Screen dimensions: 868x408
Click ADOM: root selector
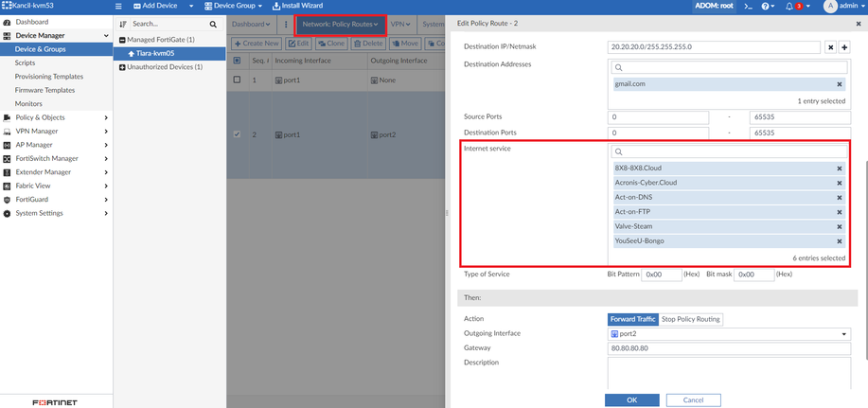pyautogui.click(x=714, y=6)
